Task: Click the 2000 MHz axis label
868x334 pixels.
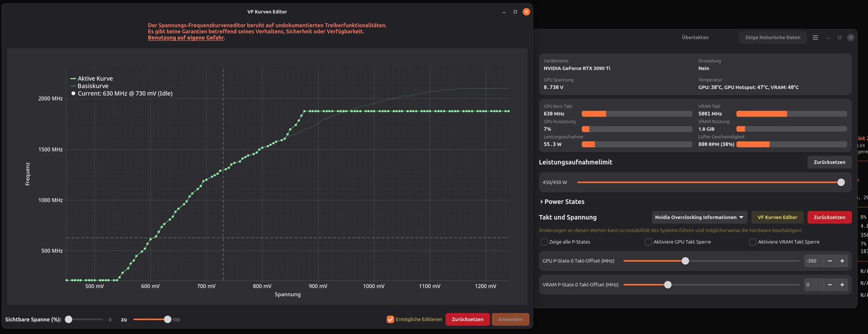Action: [51, 99]
